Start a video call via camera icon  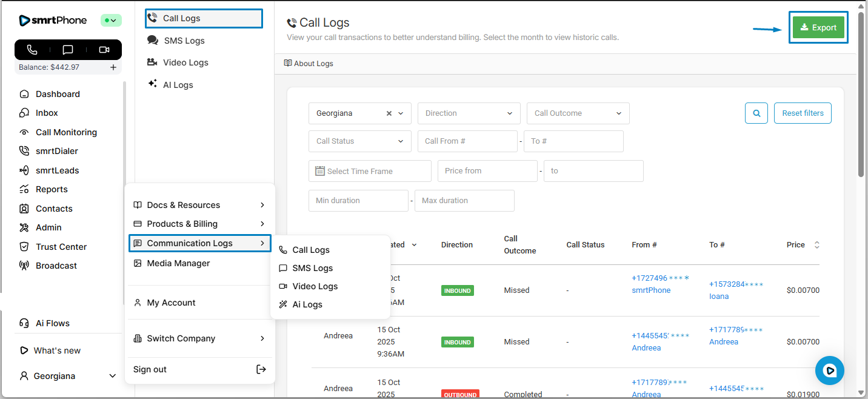104,50
